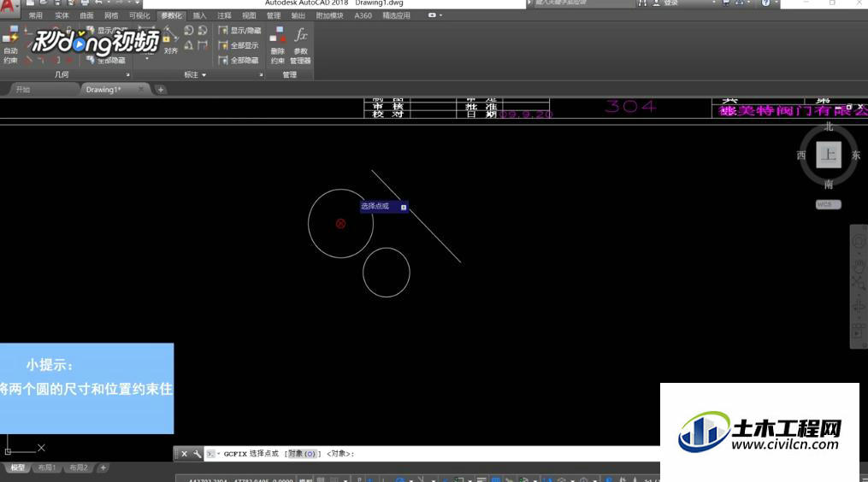Switch to the 布局2 layout tab
This screenshot has height=482, width=868.
pyautogui.click(x=78, y=467)
